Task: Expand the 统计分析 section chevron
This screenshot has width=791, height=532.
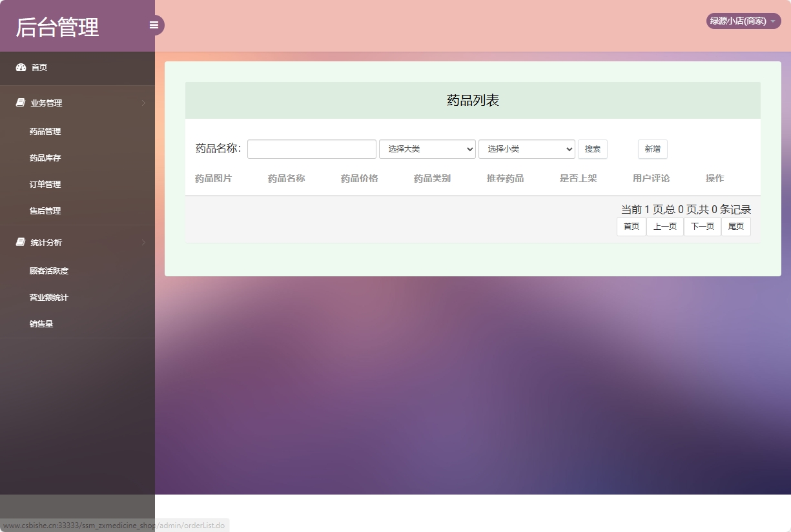Action: 143,242
